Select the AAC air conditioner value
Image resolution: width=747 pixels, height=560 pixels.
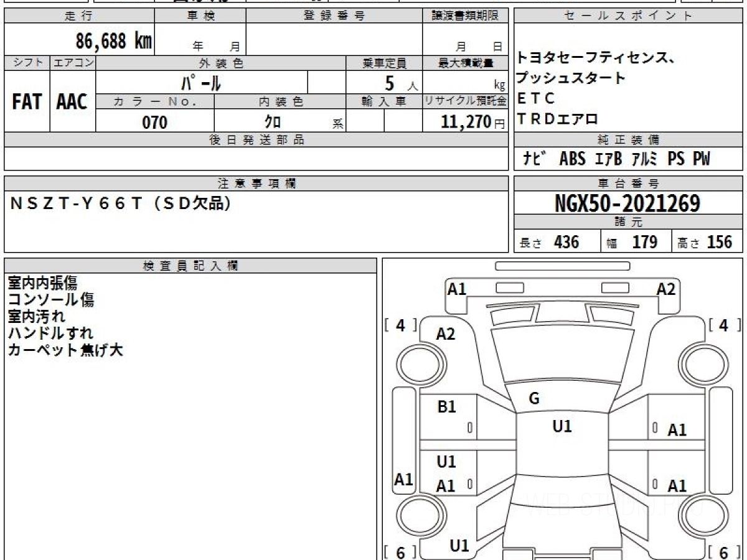click(72, 102)
